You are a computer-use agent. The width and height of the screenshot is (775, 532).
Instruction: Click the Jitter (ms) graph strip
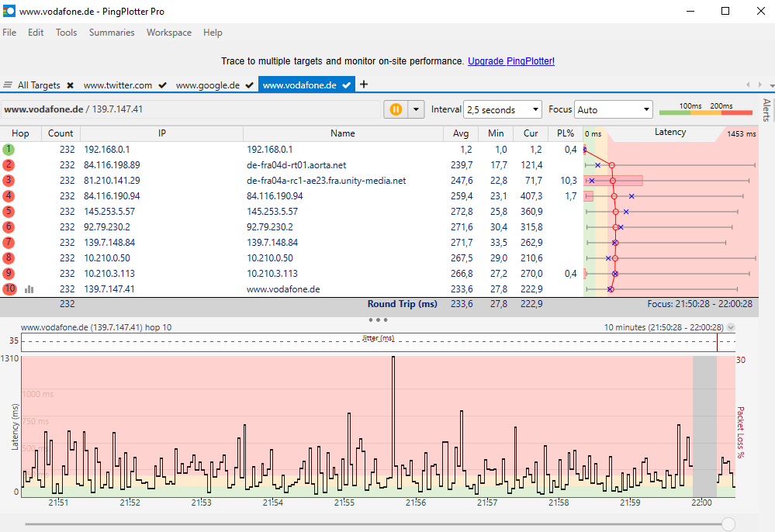pyautogui.click(x=378, y=342)
